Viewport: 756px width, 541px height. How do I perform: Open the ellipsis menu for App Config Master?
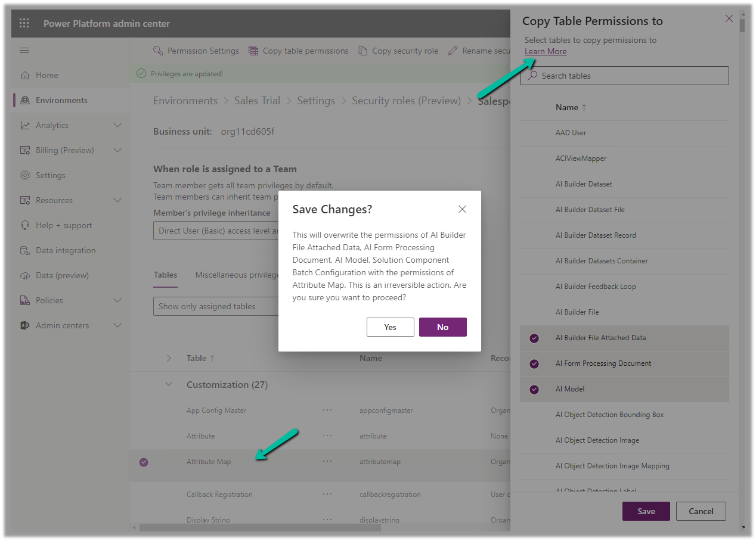tap(327, 410)
